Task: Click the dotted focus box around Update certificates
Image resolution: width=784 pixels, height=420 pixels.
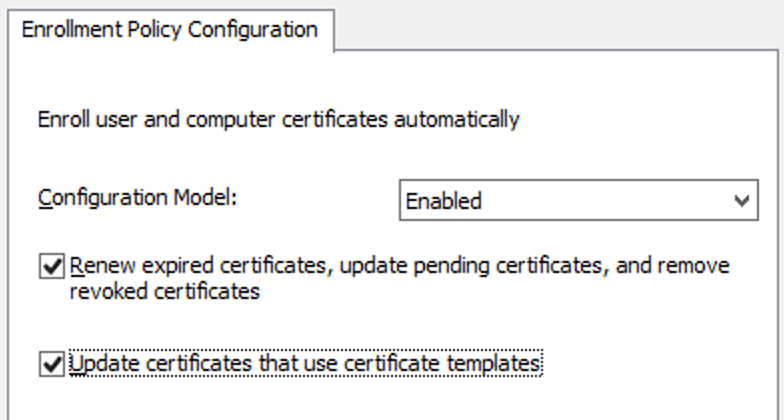Action: [305, 364]
